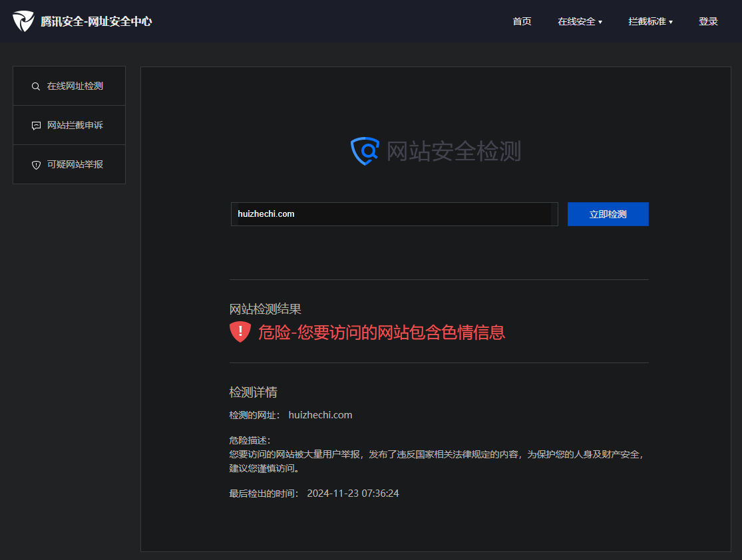Click the detected URL in 检测详情
The height and width of the screenshot is (560, 742).
pyautogui.click(x=320, y=415)
